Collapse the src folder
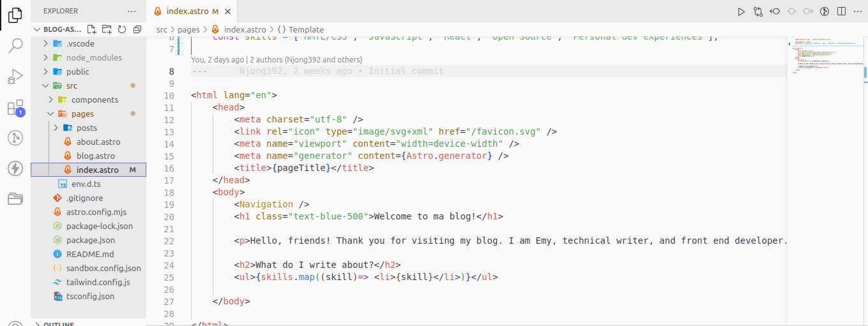Screen dimensions: 868x326 pyautogui.click(x=45, y=85)
